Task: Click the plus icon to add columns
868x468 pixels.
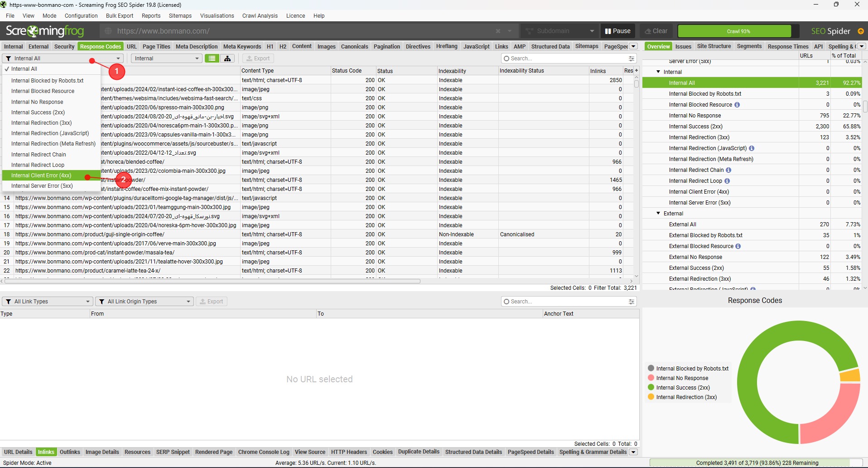Action: pos(636,71)
